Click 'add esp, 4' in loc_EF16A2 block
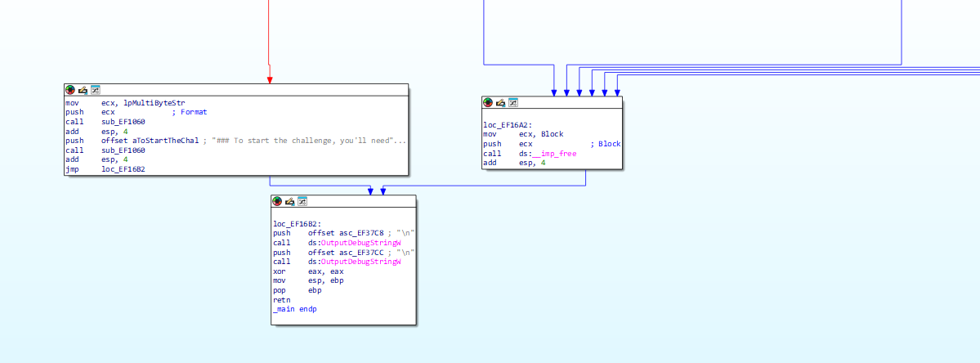This screenshot has width=980, height=363. [x=515, y=164]
